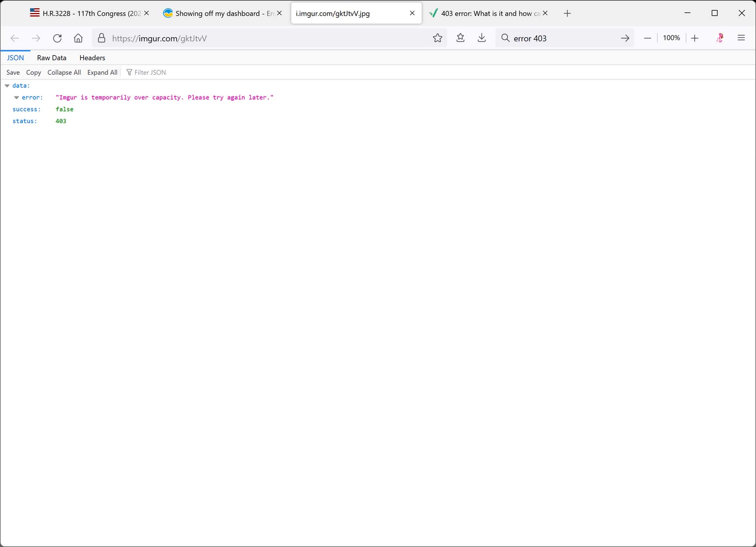Collapse the data node in the JSON tree
The image size is (756, 547).
coord(7,86)
